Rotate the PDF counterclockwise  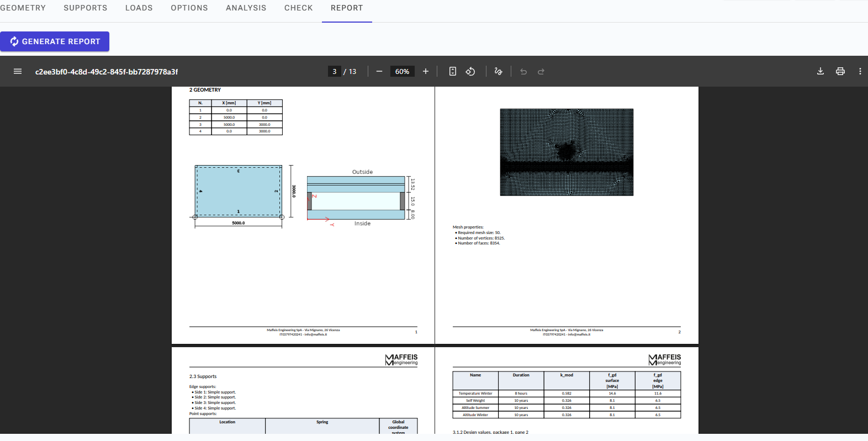[x=470, y=71]
